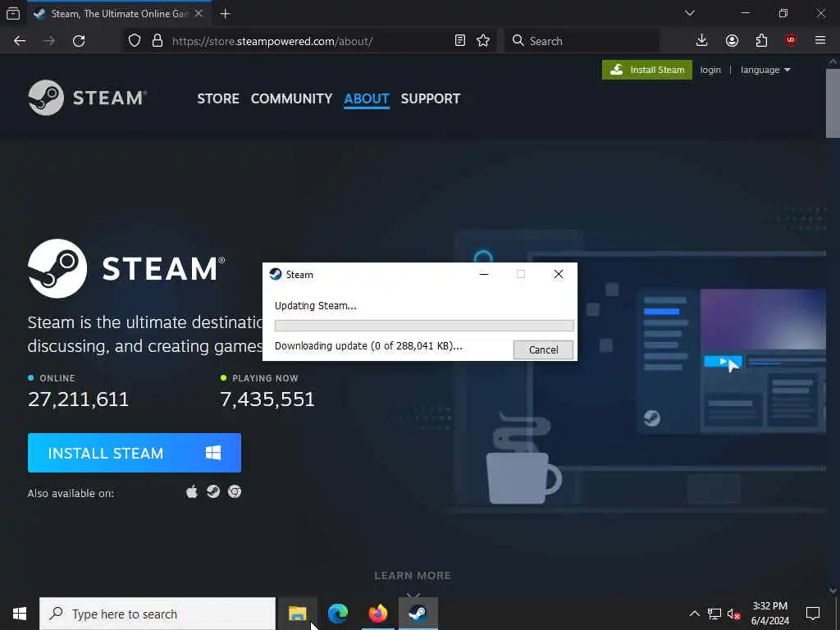The image size is (840, 630).
Task: Click the 'Downloading update' status text
Action: 368,346
